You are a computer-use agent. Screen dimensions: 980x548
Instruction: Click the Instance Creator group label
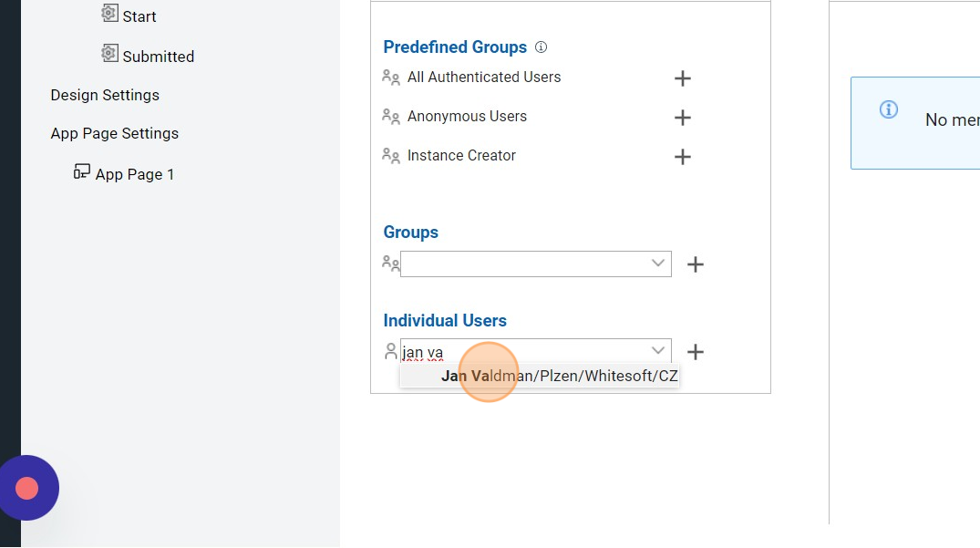point(461,156)
